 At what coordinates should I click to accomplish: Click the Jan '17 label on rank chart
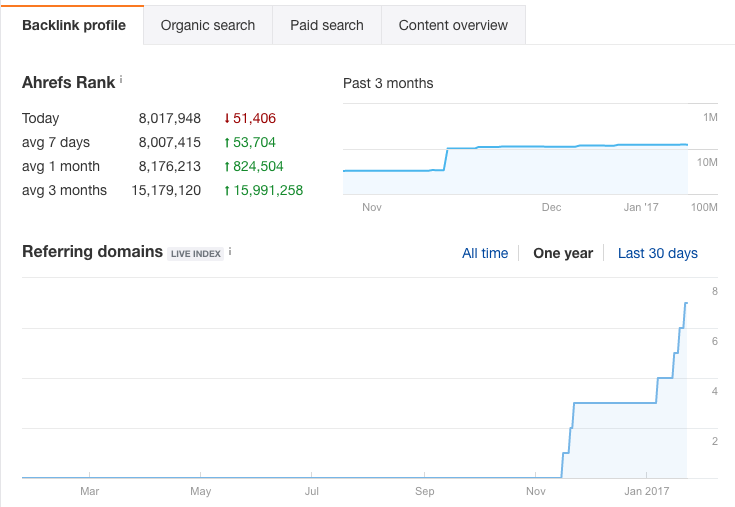point(641,207)
